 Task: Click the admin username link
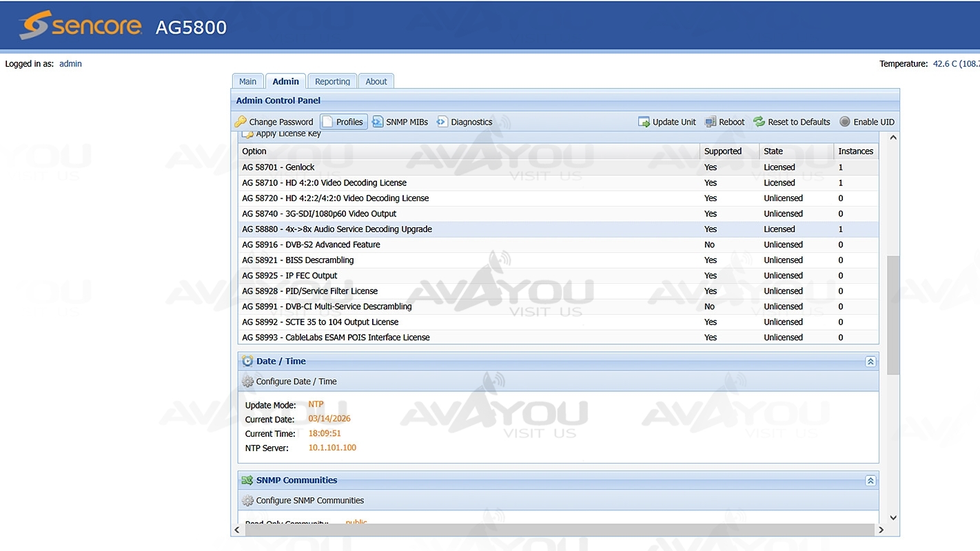click(x=70, y=64)
